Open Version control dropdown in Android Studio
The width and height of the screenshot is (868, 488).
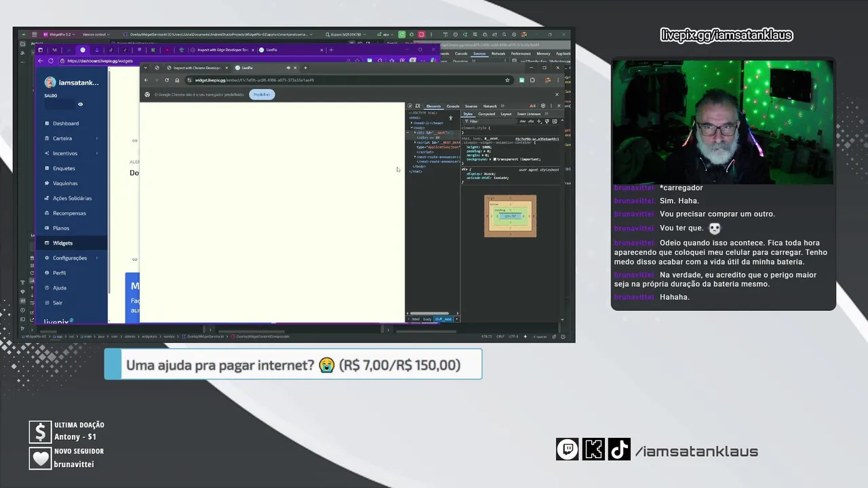click(x=96, y=35)
